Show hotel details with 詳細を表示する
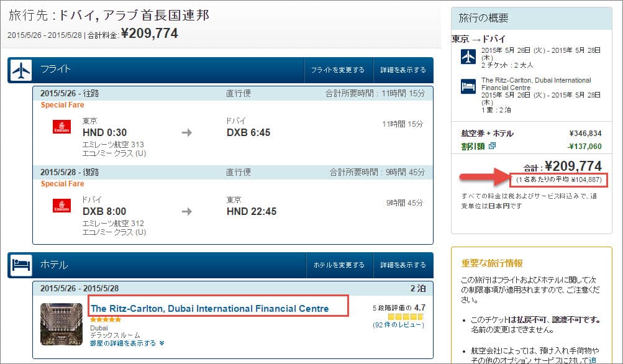Viewport: 623px width, 364px height. coord(403,265)
